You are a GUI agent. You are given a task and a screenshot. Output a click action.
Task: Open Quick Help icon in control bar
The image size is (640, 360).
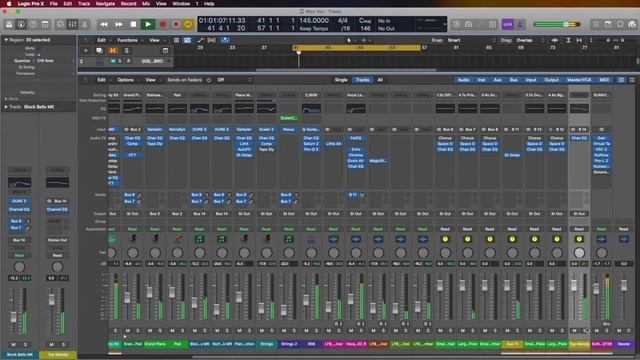pyautogui.click(x=33, y=24)
